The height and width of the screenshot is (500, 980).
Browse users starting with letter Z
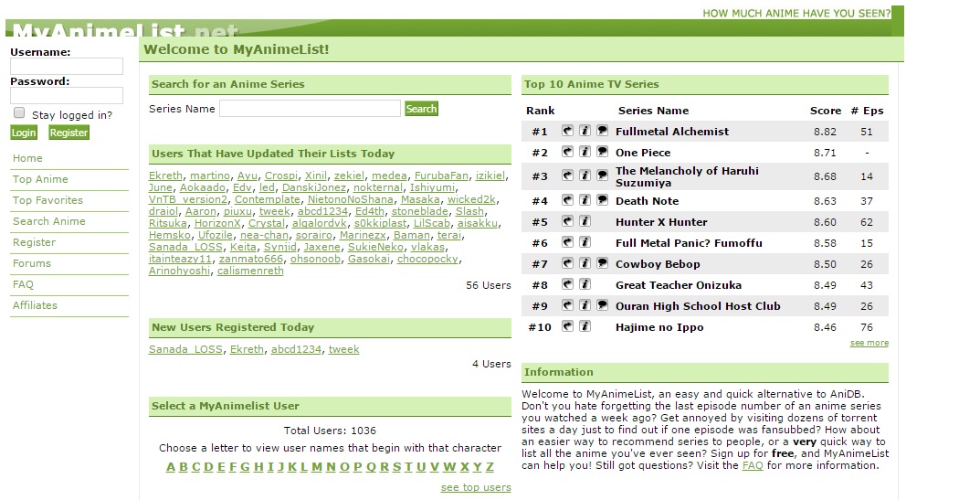click(490, 467)
